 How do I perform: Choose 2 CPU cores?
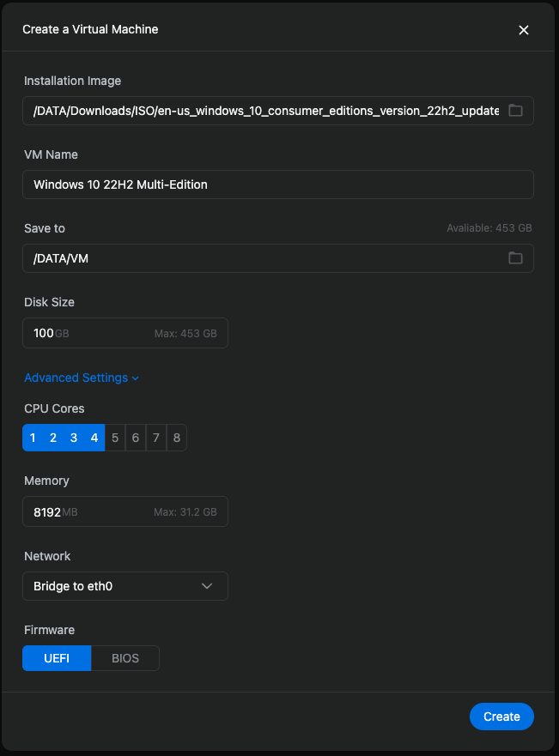pyautogui.click(x=53, y=438)
